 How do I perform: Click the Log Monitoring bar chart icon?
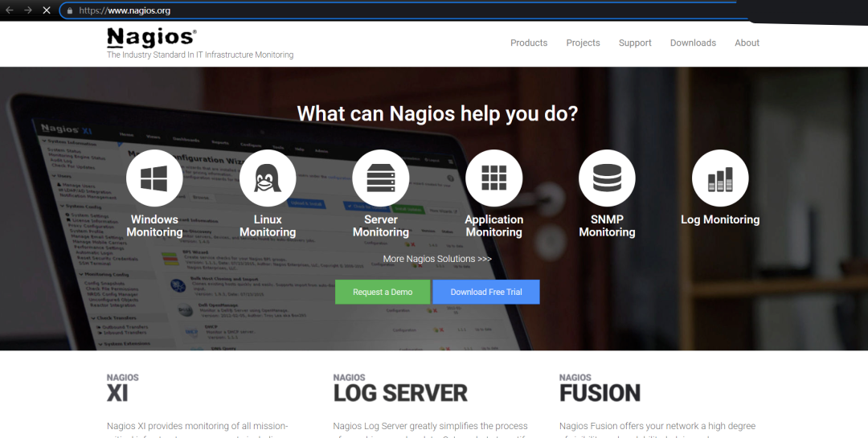720,178
